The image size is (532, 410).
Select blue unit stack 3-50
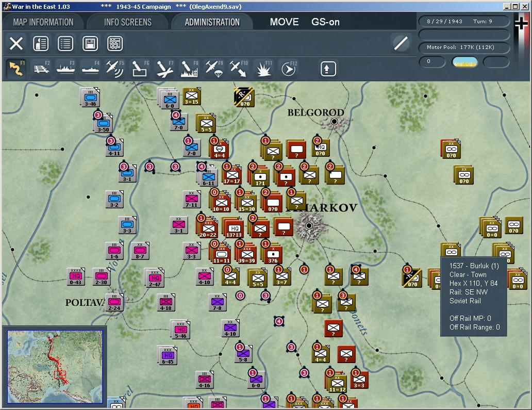coord(104,123)
